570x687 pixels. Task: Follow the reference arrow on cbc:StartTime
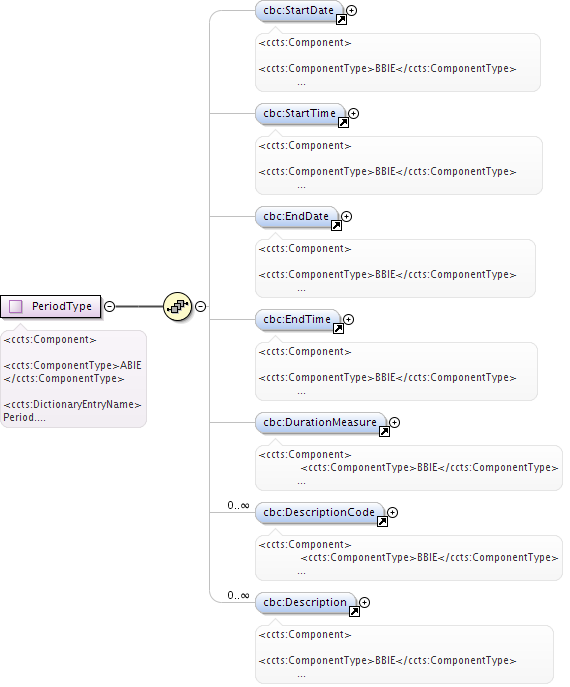[343, 122]
